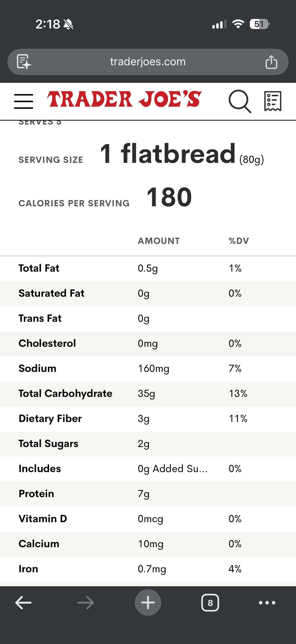This screenshot has height=644, width=296.
Task: Open the shopping list receipt icon
Action: (272, 101)
